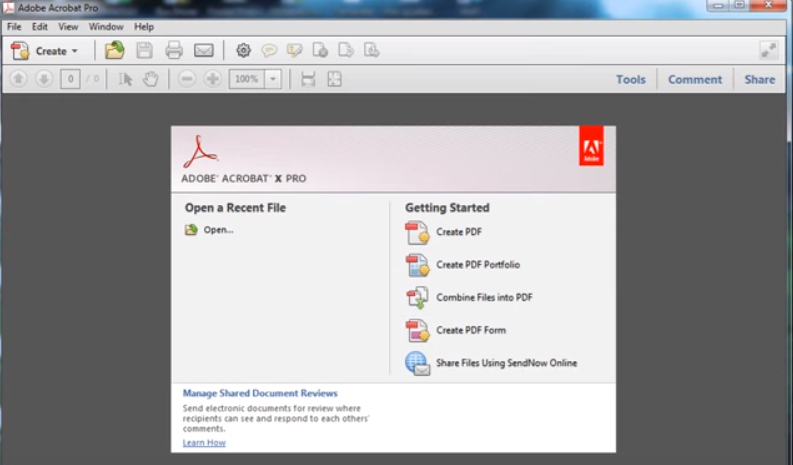This screenshot has height=465, width=793.
Task: Open the View menu
Action: [68, 27]
